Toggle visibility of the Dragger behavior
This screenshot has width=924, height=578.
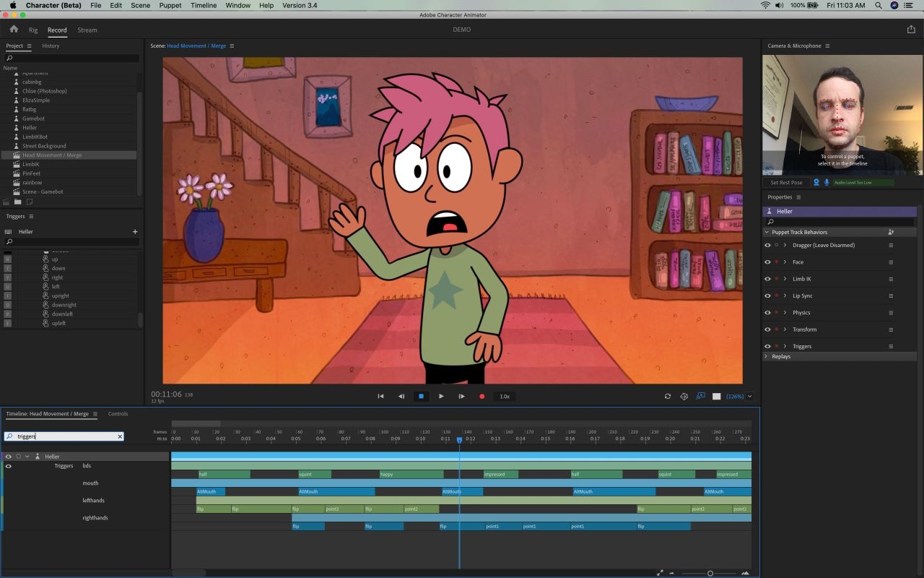click(x=767, y=245)
